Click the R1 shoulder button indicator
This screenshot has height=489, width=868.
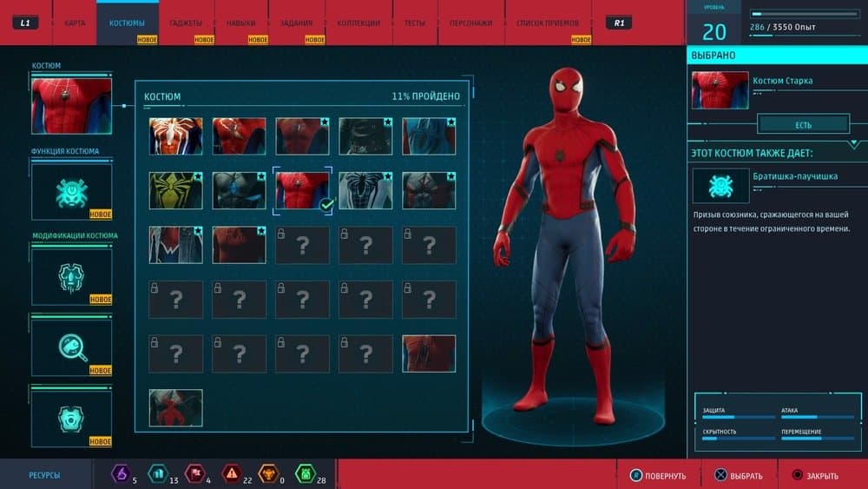[x=619, y=23]
